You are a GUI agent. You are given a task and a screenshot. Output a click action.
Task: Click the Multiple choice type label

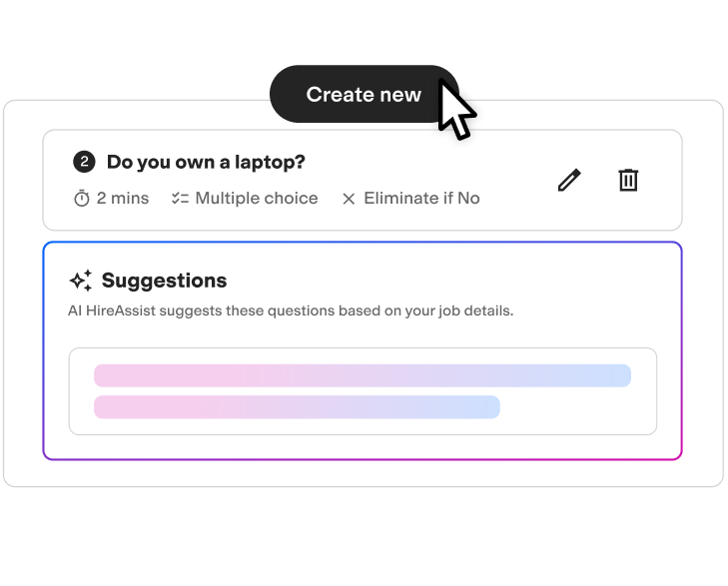coord(257,198)
